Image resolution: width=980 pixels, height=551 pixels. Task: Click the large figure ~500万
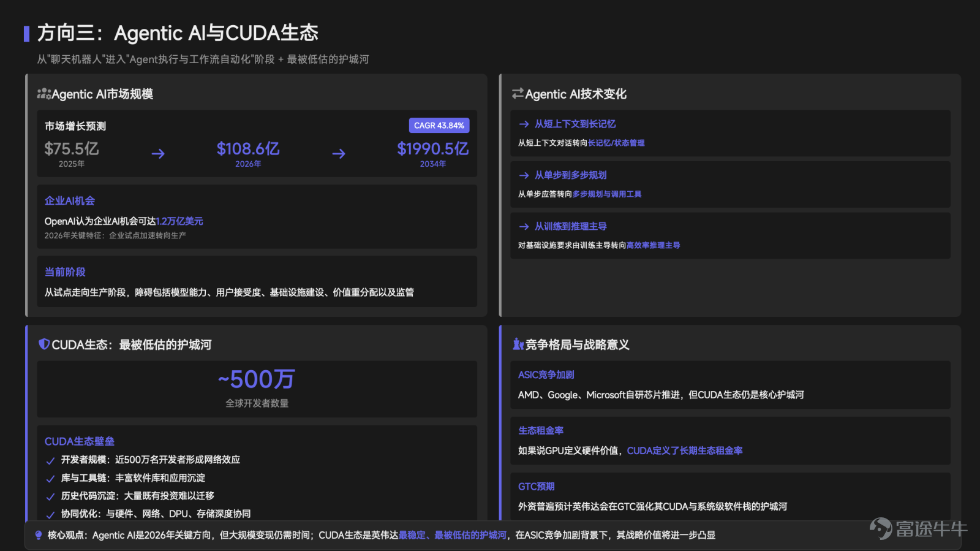tap(257, 379)
